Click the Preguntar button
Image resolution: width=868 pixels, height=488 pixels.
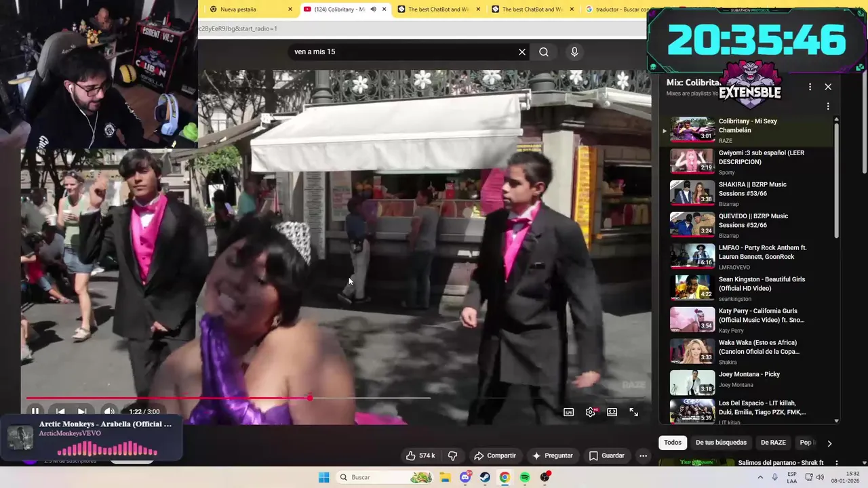[553, 455]
